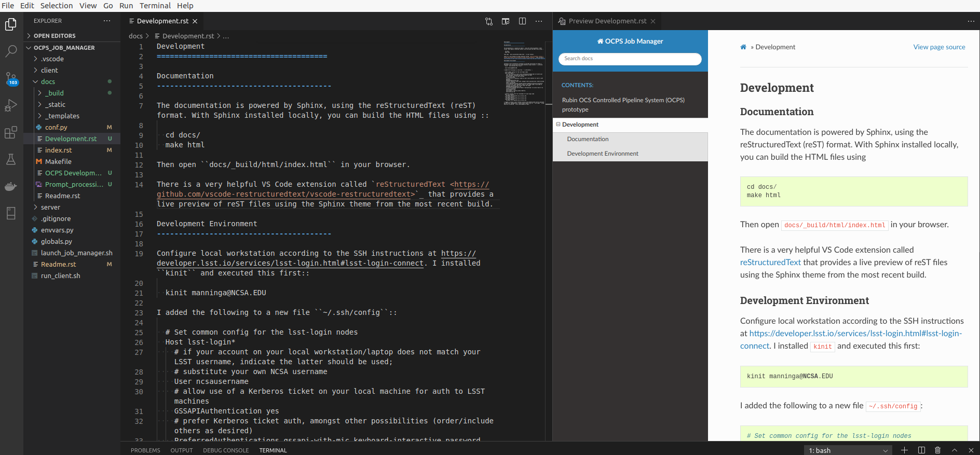
Task: Open the Search view in activity bar
Action: point(11,51)
